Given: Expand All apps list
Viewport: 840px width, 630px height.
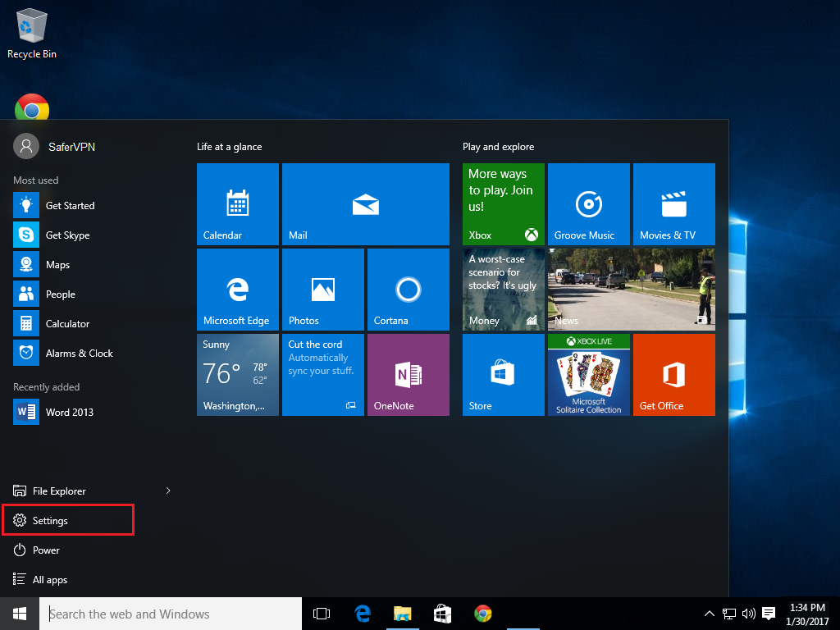Looking at the screenshot, I should click(49, 580).
